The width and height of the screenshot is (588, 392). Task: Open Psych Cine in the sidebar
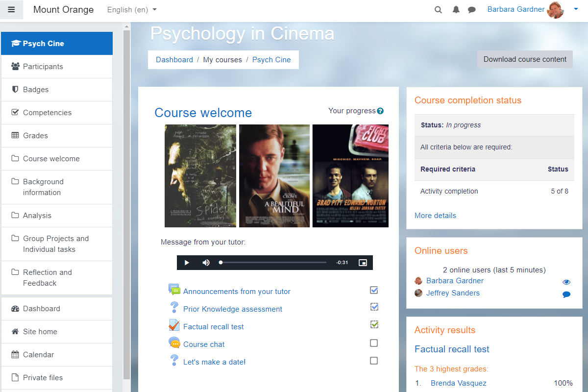tap(57, 43)
